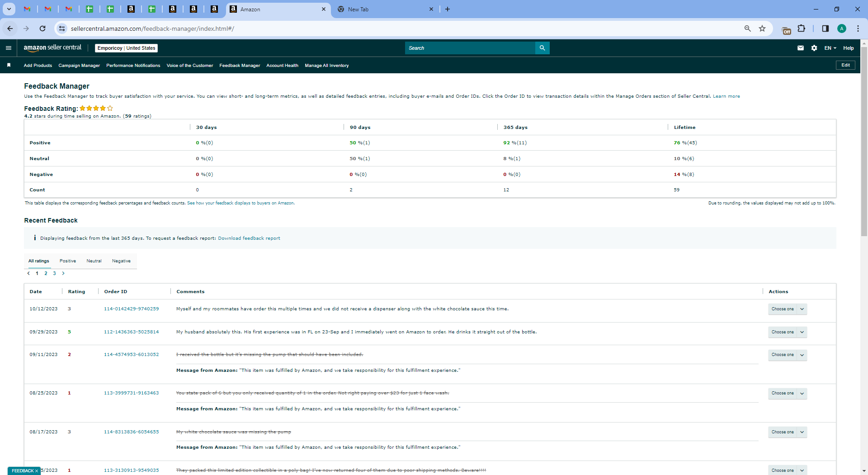Open Choose one for order 114-8313836-6054655

pos(788,432)
